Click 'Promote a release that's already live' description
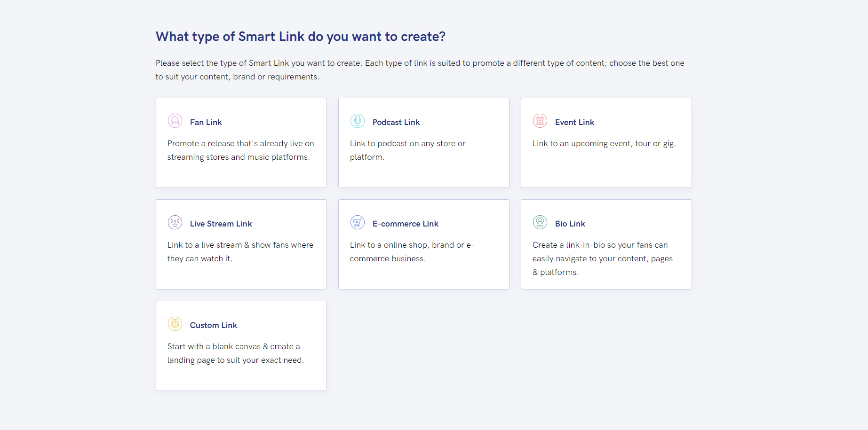 click(241, 150)
